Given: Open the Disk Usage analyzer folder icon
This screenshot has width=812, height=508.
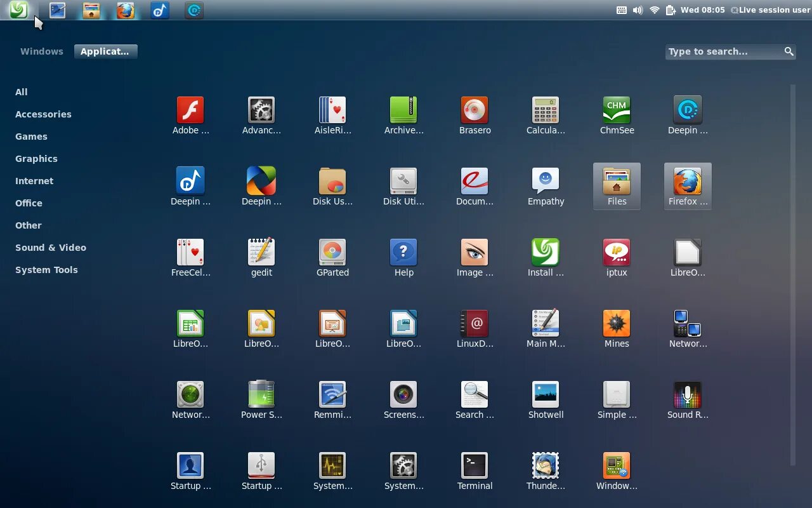Looking at the screenshot, I should point(332,182).
